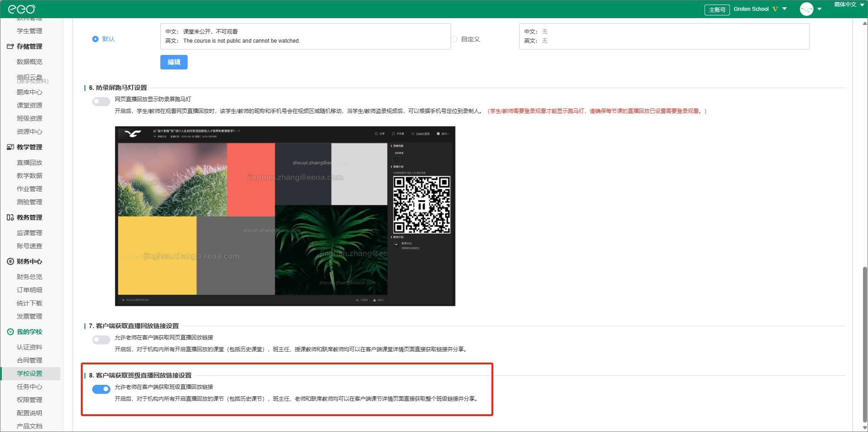Click the user avatar in the header
Screen dimensions: 868x432
pyautogui.click(x=807, y=9)
